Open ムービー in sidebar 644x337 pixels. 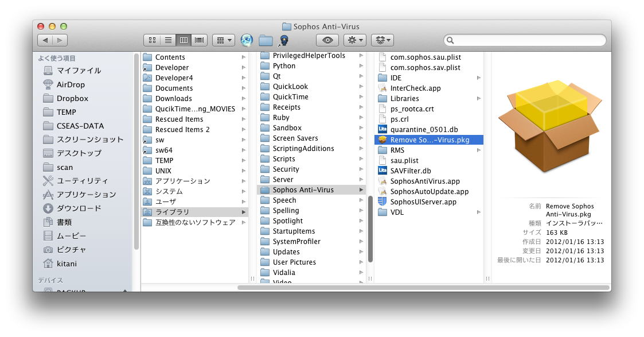pyautogui.click(x=72, y=236)
